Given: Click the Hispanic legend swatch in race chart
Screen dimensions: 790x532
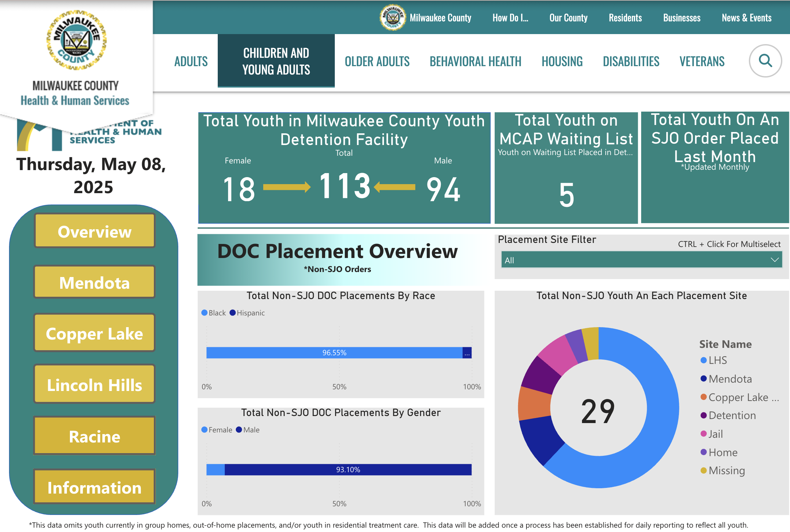Looking at the screenshot, I should point(232,313).
